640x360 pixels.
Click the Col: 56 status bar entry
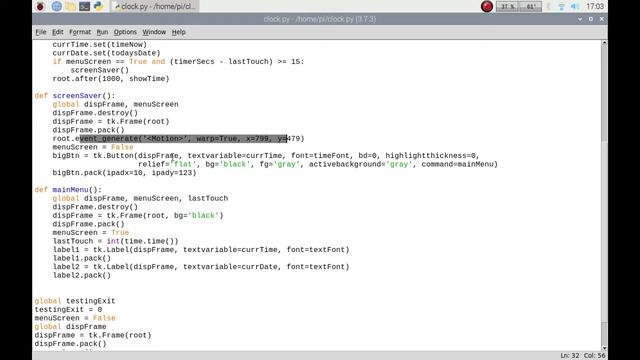[594, 356]
